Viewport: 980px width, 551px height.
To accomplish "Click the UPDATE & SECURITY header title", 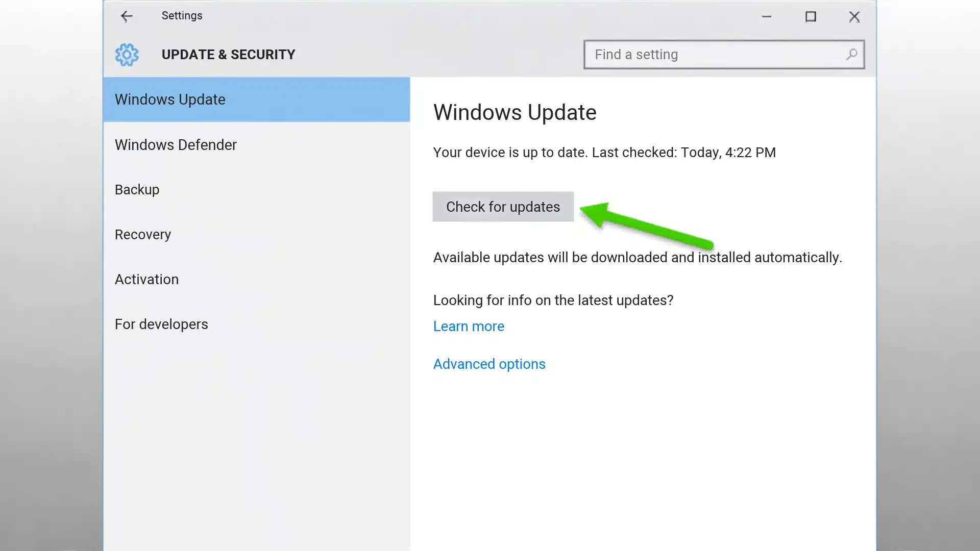I will point(228,55).
